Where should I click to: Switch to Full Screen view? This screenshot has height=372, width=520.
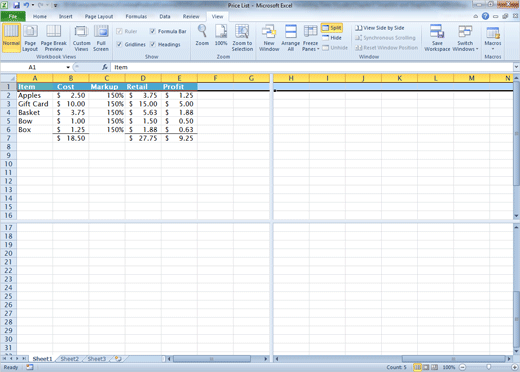point(101,38)
